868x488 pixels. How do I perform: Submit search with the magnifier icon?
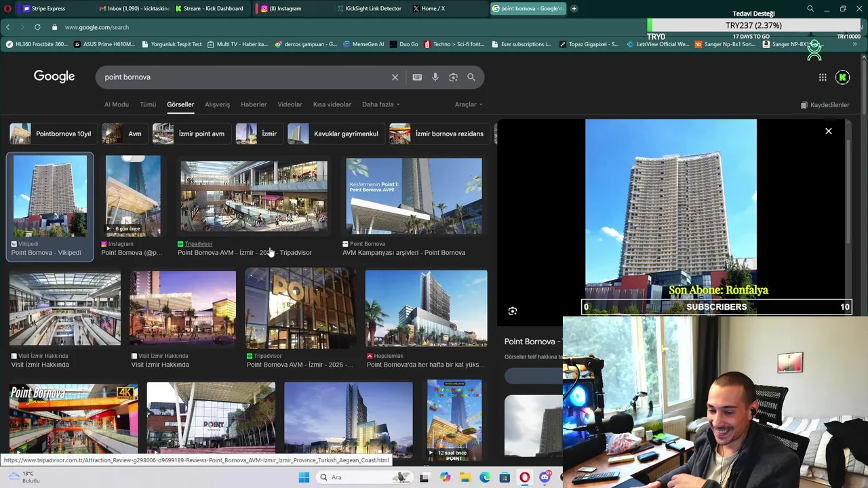coord(471,77)
